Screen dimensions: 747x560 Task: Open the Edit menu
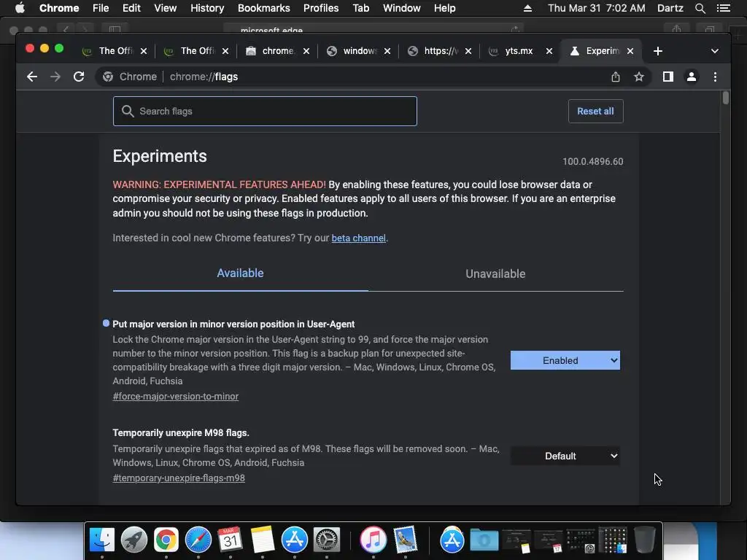pyautogui.click(x=131, y=8)
